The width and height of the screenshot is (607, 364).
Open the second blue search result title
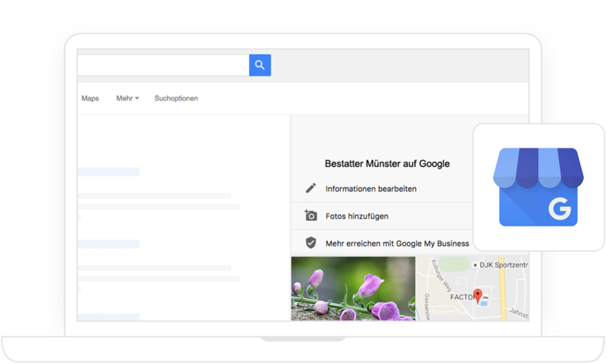tap(108, 243)
